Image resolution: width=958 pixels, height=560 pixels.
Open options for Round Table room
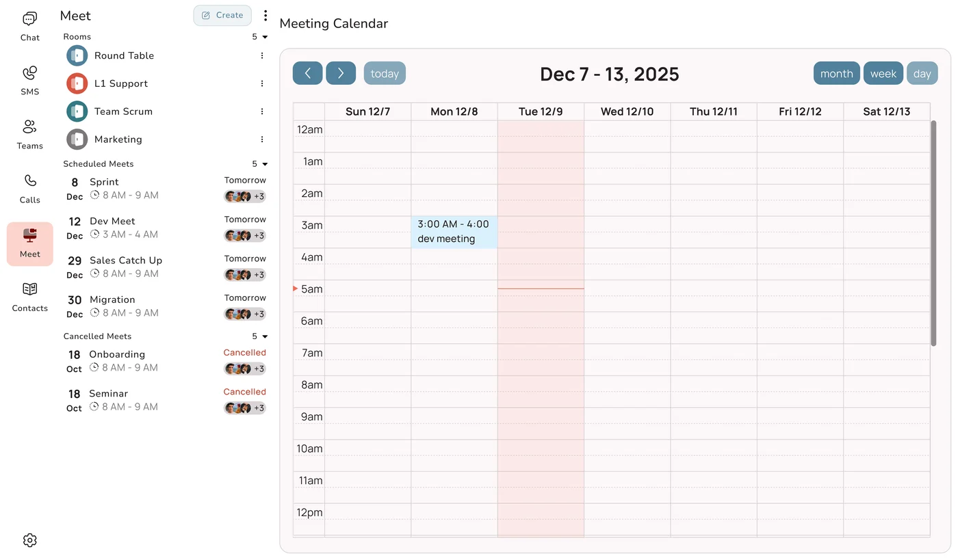(262, 56)
